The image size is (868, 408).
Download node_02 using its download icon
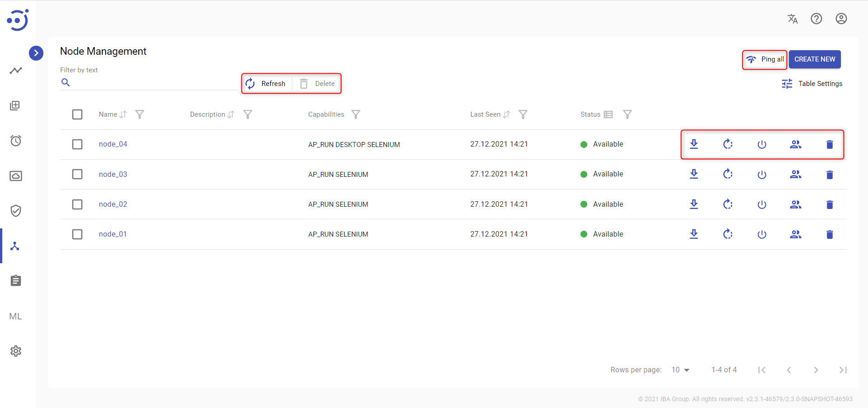pos(694,204)
